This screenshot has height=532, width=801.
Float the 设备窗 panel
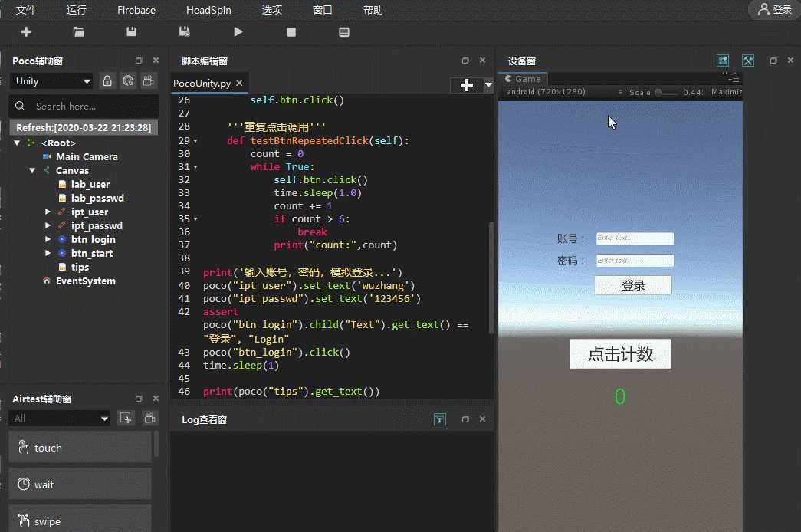point(773,61)
